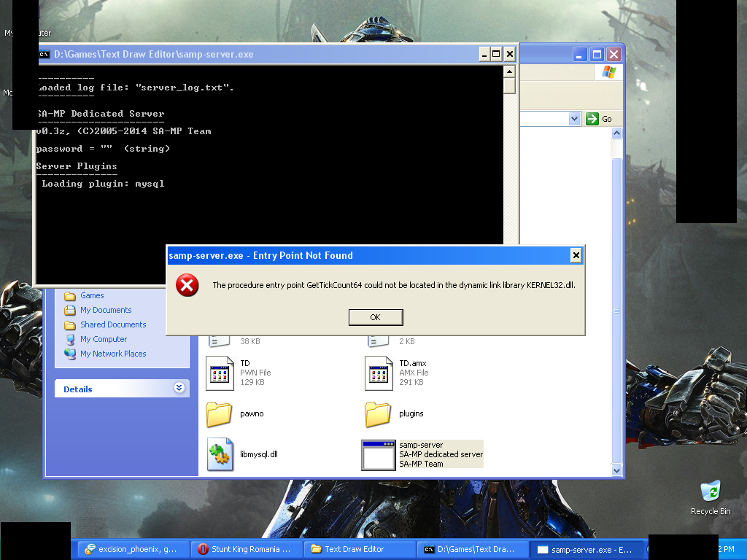Viewport: 747px width, 560px height.
Task: Open My Documents in Other Places
Action: click(x=106, y=310)
